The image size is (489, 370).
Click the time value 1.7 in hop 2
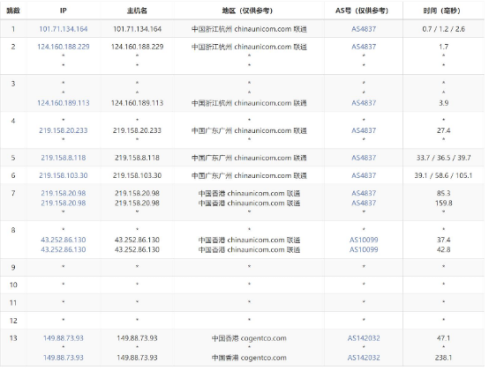[x=444, y=47]
